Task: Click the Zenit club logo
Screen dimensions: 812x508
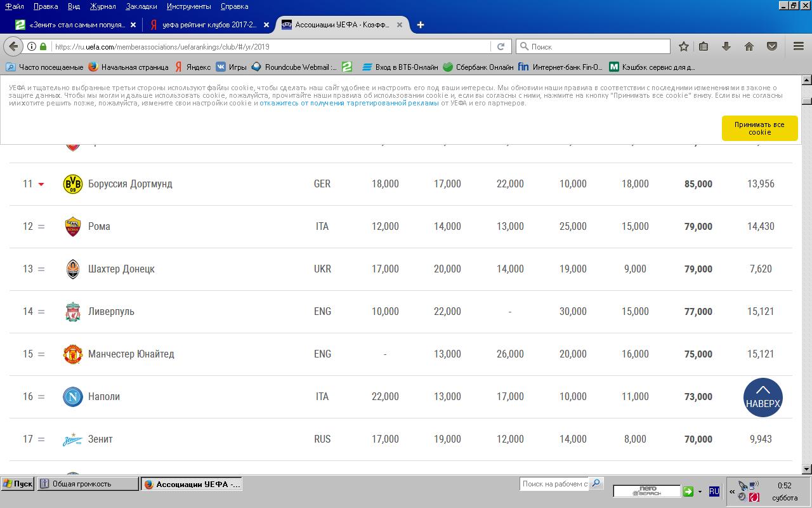Action: [73, 439]
